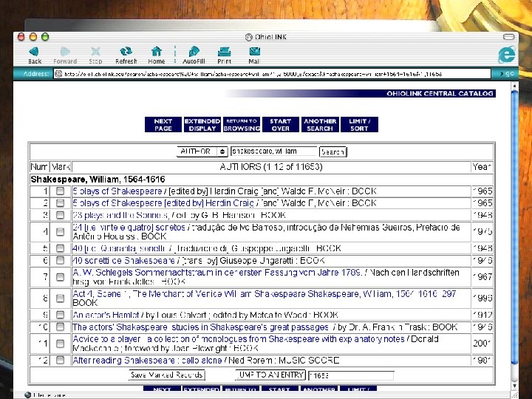Click Save Marked Records button

click(x=167, y=375)
